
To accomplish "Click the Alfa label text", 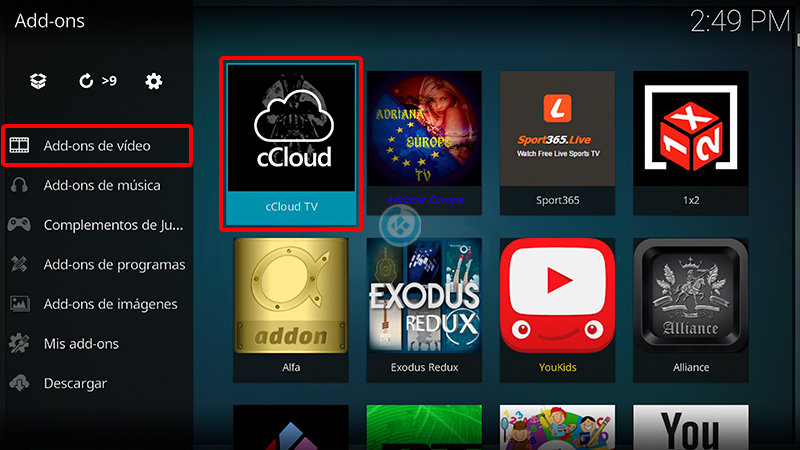I will point(291,367).
